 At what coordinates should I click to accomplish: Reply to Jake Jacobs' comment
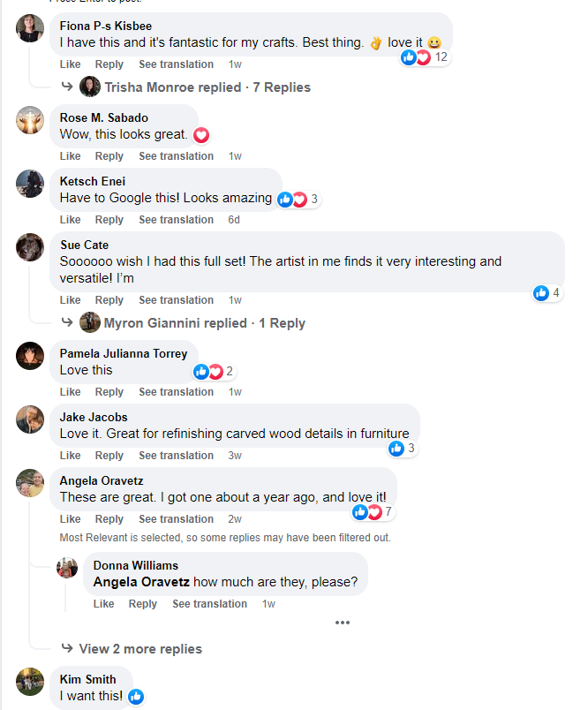point(109,456)
